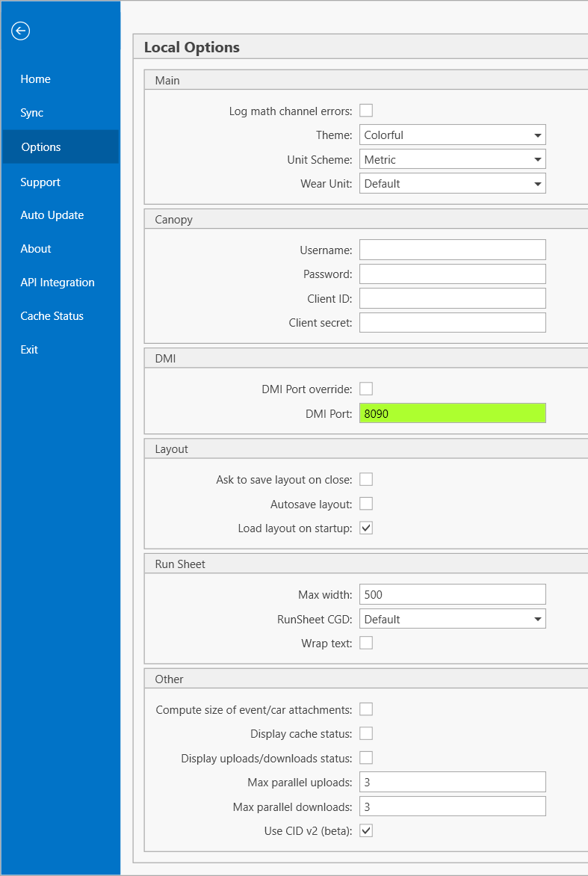Open the Theme dropdown

point(452,135)
